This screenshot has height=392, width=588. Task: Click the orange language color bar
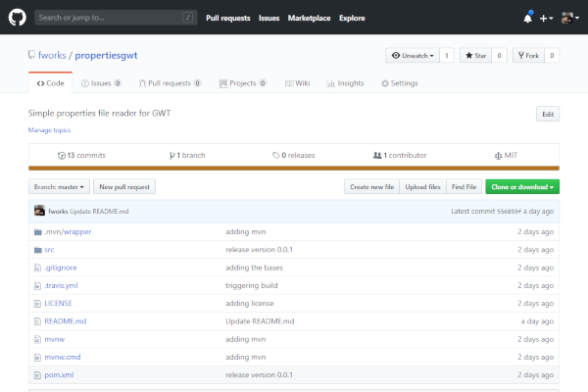pos(294,169)
